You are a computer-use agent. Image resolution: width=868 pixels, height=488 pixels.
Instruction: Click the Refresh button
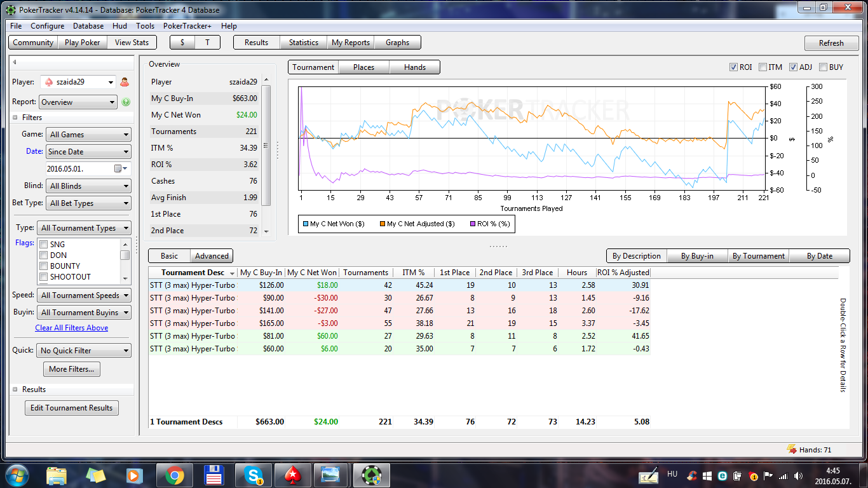pos(831,43)
